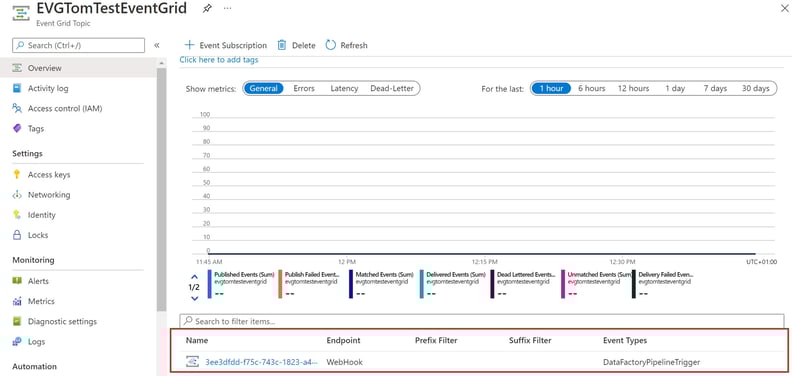The width and height of the screenshot is (792, 376).
Task: Sort by the Event Types column header
Action: pyautogui.click(x=625, y=341)
